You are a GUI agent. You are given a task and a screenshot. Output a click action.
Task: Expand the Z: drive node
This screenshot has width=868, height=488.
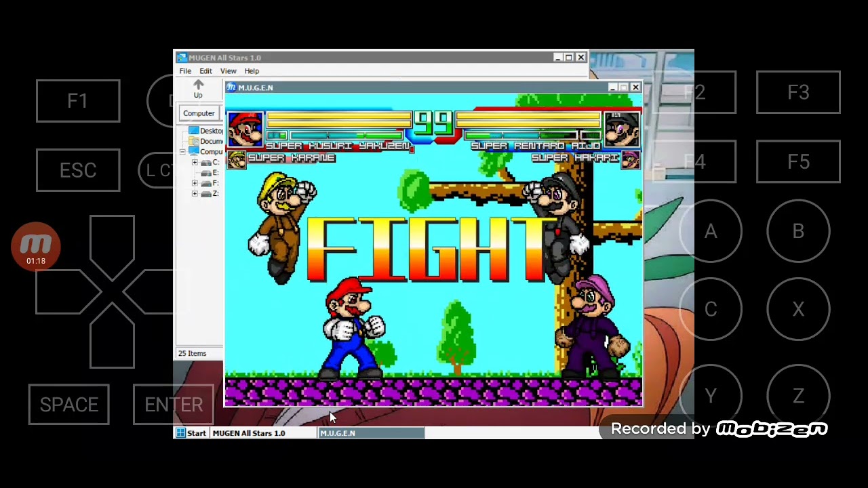pyautogui.click(x=195, y=194)
